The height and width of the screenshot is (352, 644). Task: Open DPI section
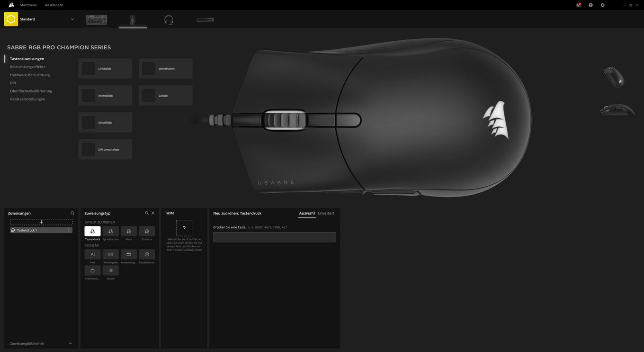tap(13, 83)
